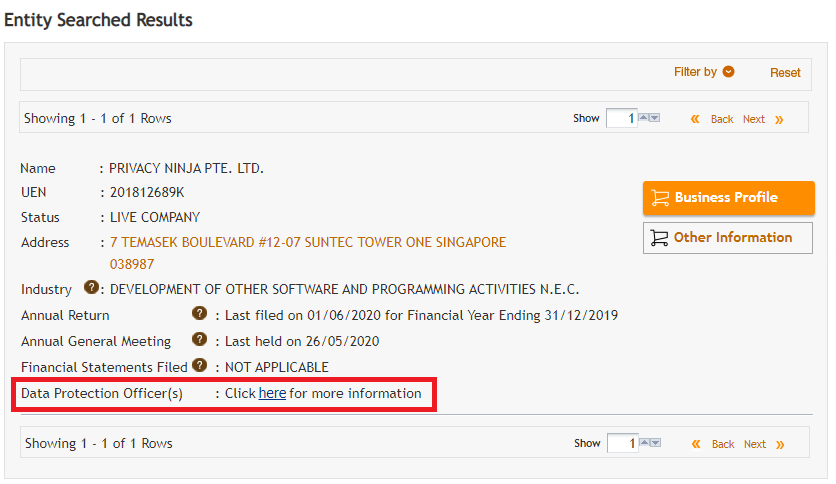Click the bottom Back link
This screenshot has width=836, height=484.
[723, 445]
